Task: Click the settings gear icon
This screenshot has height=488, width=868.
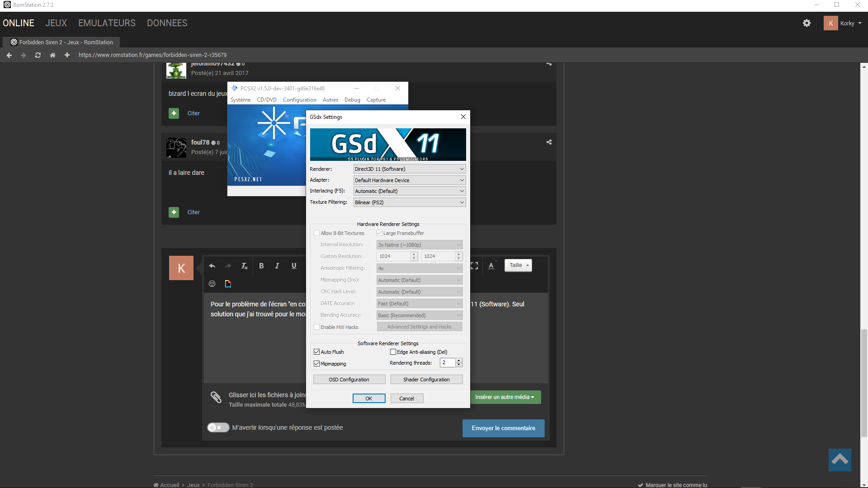Action: point(807,23)
